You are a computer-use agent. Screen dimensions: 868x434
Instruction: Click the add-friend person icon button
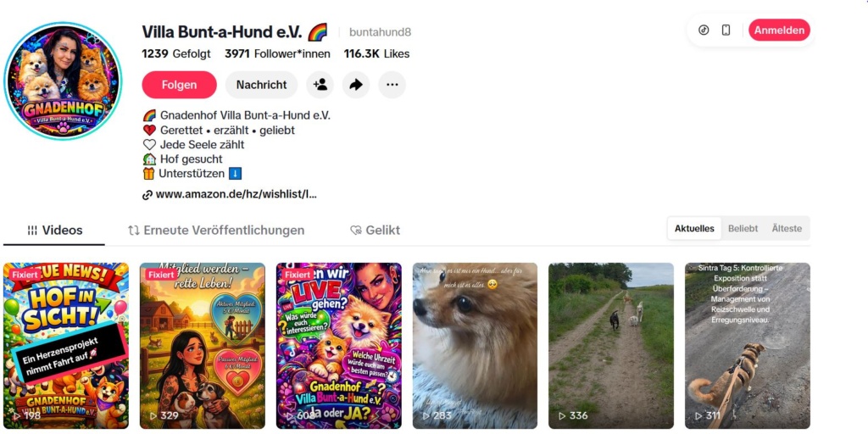(x=320, y=85)
